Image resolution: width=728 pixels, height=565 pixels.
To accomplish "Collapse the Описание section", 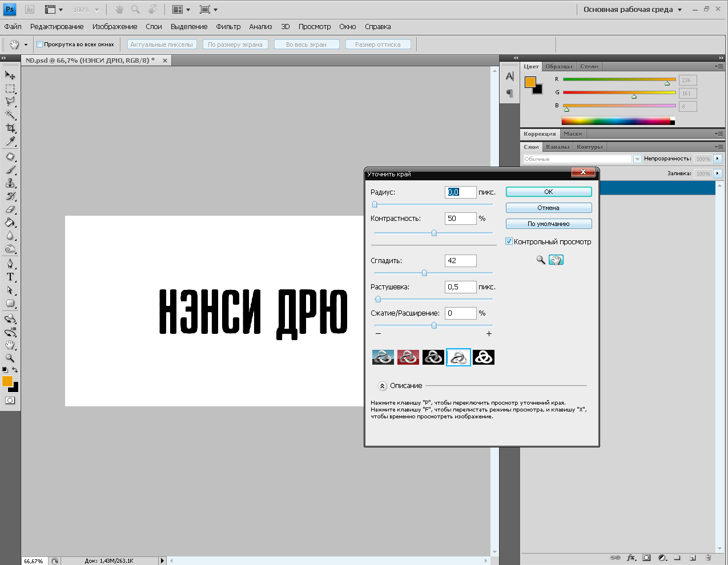I will click(x=383, y=386).
